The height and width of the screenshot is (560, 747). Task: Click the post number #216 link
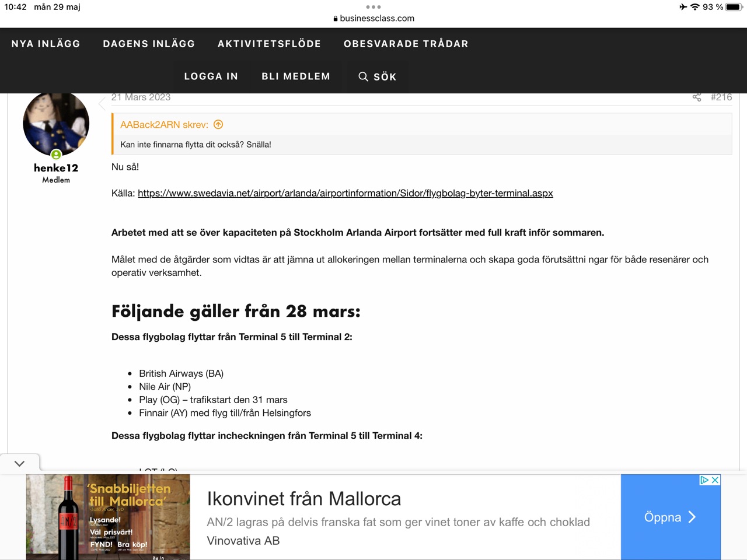721,97
